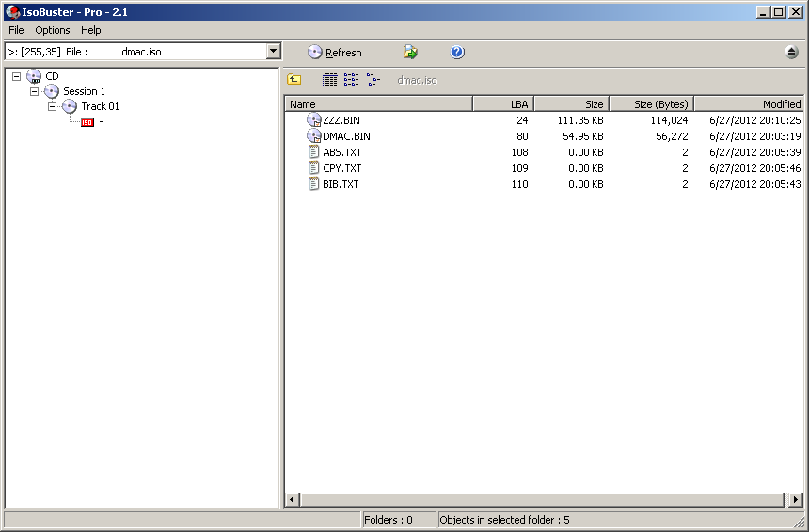Click modified date 6/27/2012 20:05:46
The width and height of the screenshot is (809, 532).
(x=755, y=168)
